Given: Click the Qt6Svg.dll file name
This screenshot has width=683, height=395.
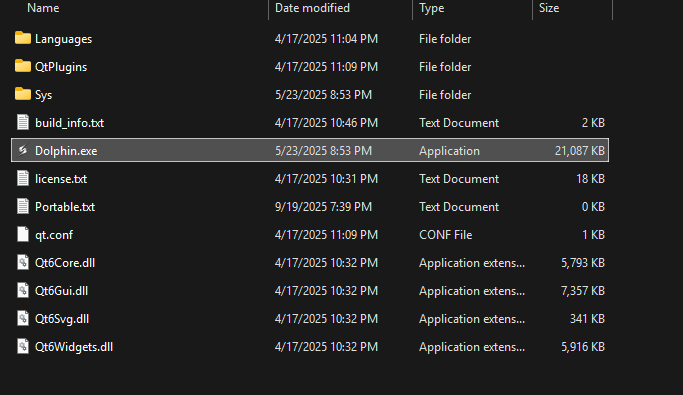Looking at the screenshot, I should coord(62,319).
